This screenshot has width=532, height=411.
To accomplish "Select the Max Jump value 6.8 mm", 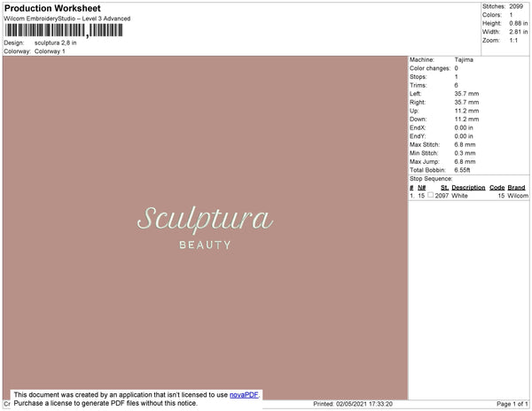I will coord(465,161).
